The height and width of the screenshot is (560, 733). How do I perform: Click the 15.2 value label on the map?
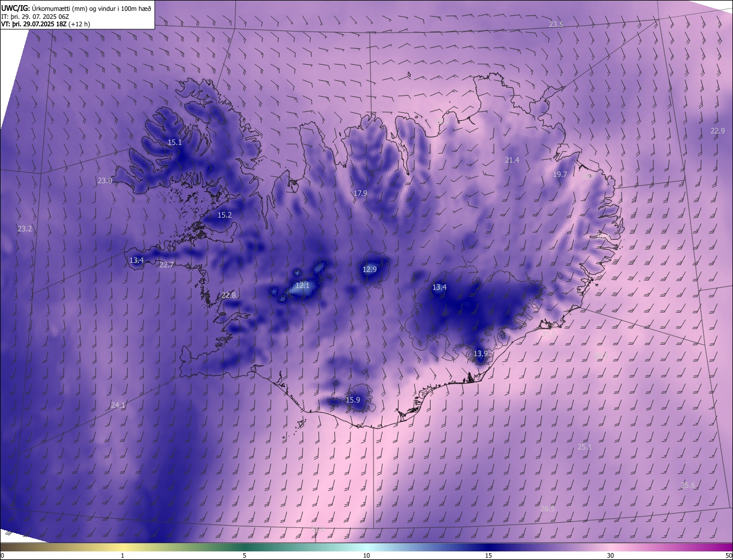click(224, 215)
